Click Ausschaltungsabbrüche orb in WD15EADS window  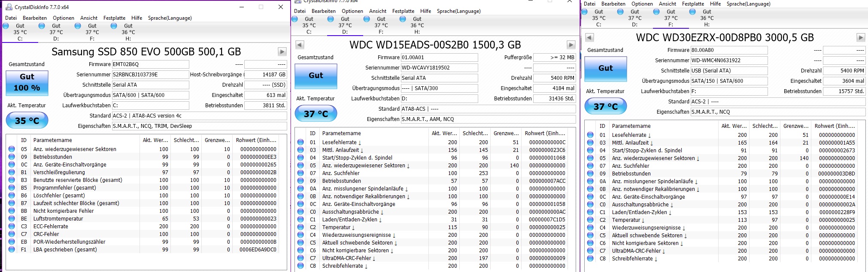300,212
